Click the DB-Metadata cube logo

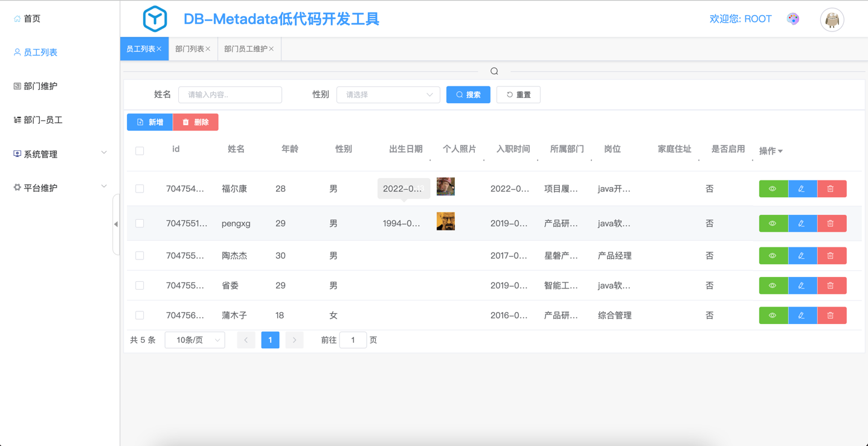155,19
